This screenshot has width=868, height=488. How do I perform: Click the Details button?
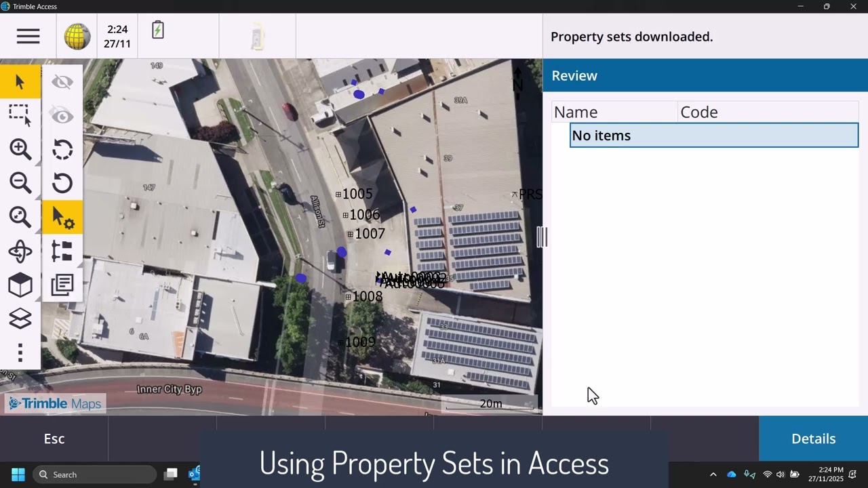[x=814, y=439]
